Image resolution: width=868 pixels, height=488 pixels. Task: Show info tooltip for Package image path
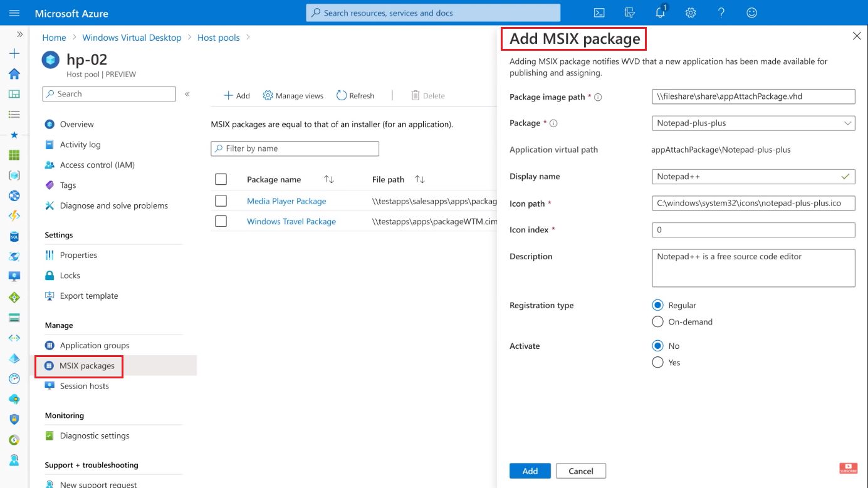(598, 98)
